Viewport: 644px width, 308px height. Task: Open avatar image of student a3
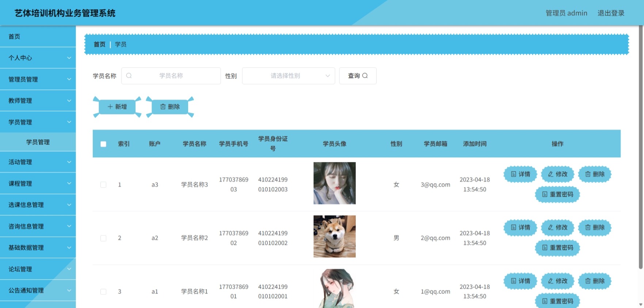pos(334,183)
